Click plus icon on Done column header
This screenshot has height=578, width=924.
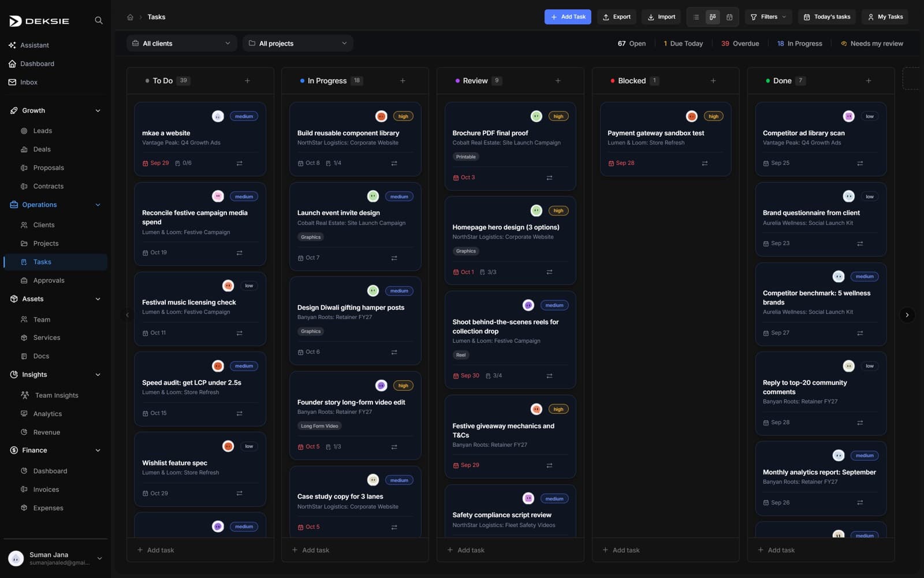[x=869, y=81]
